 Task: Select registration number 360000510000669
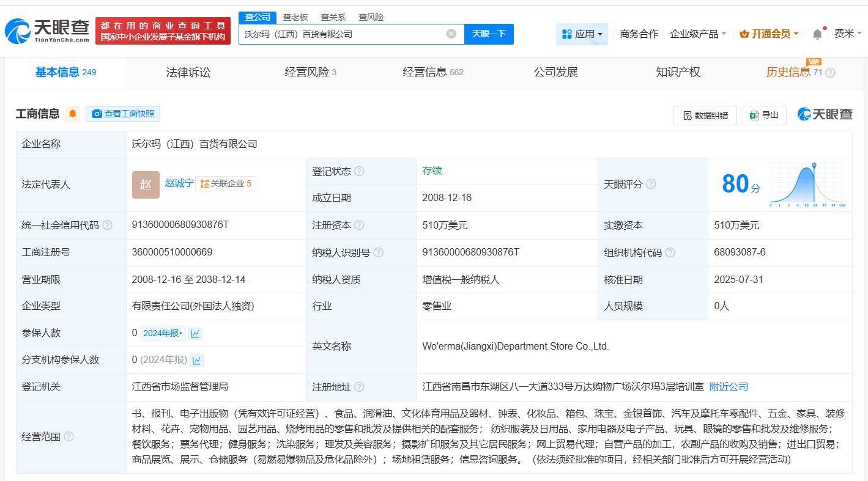(172, 252)
